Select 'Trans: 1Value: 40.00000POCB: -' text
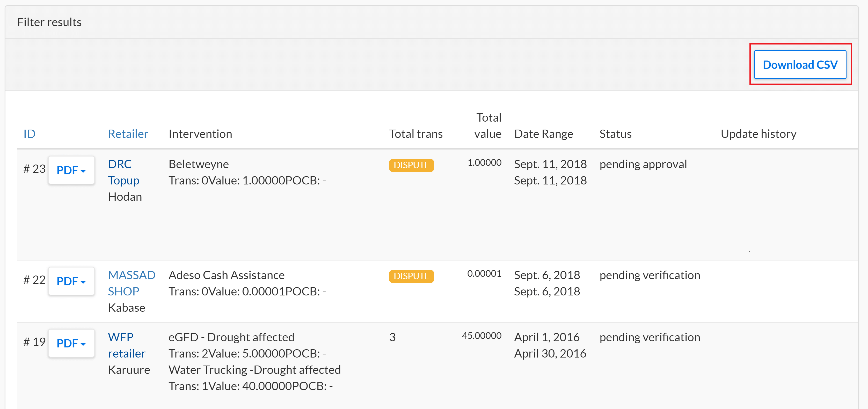Image resolution: width=868 pixels, height=409 pixels. click(250, 386)
